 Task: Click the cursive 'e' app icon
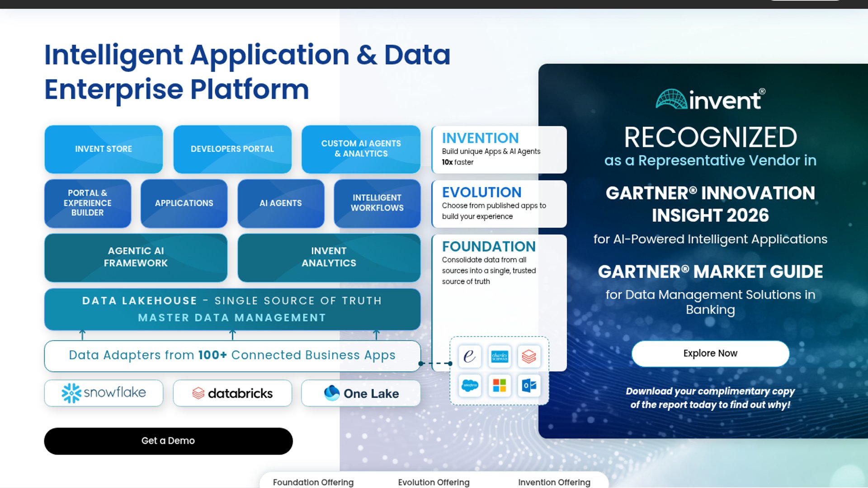tap(470, 357)
